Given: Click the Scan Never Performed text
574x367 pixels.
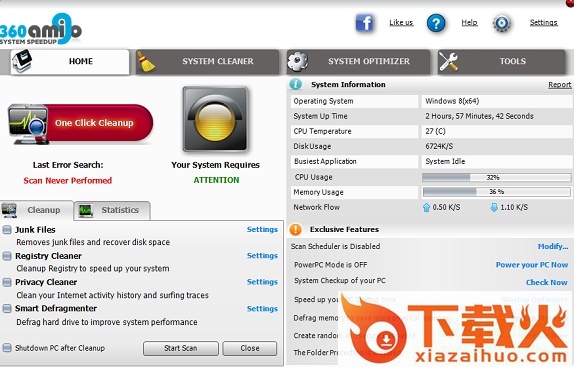Looking at the screenshot, I should coord(68,181).
